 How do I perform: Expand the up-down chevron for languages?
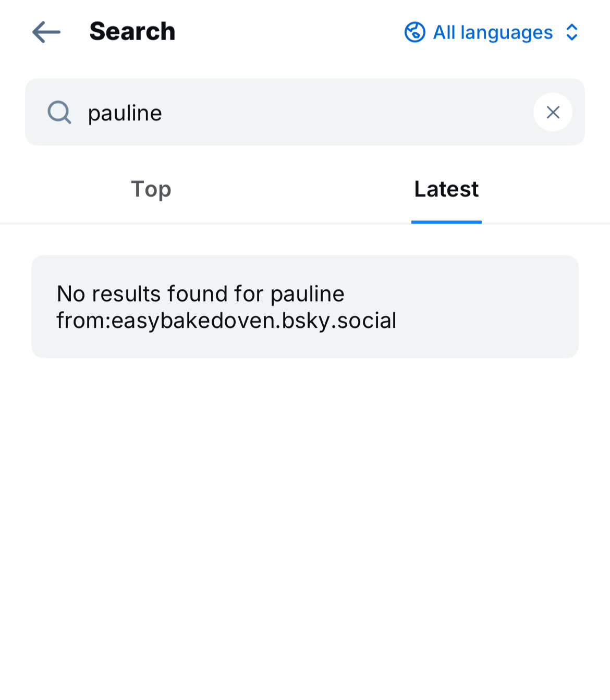pos(572,32)
